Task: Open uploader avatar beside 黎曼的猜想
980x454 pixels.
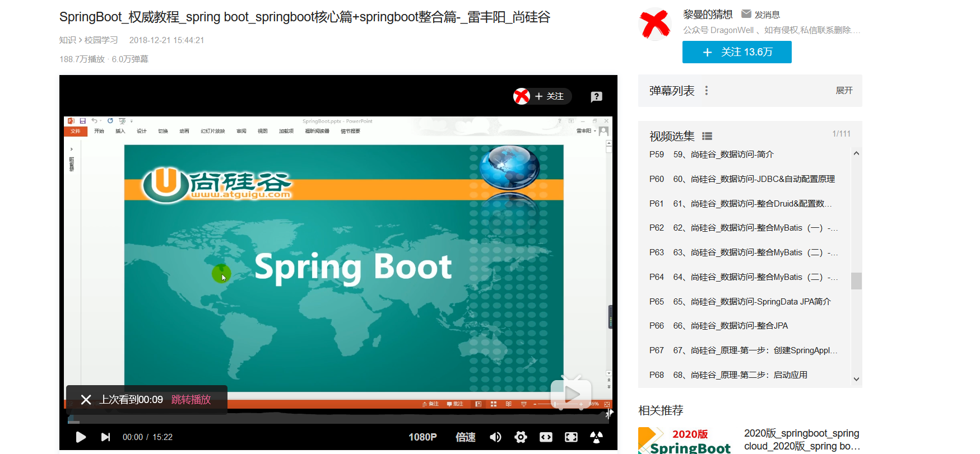Action: 655,25
